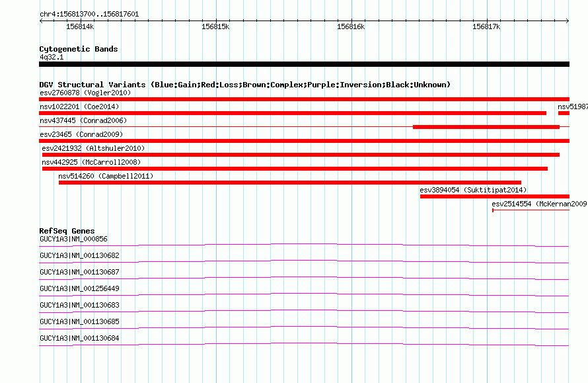This screenshot has width=588, height=383.
Task: Select the magenta intron line of NM_000856
Action: tap(304, 244)
